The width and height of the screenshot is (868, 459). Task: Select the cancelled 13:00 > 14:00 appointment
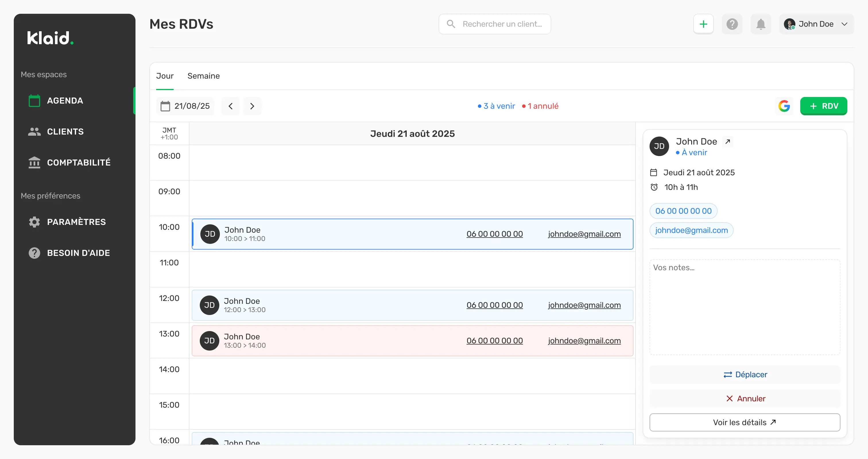[x=412, y=341]
